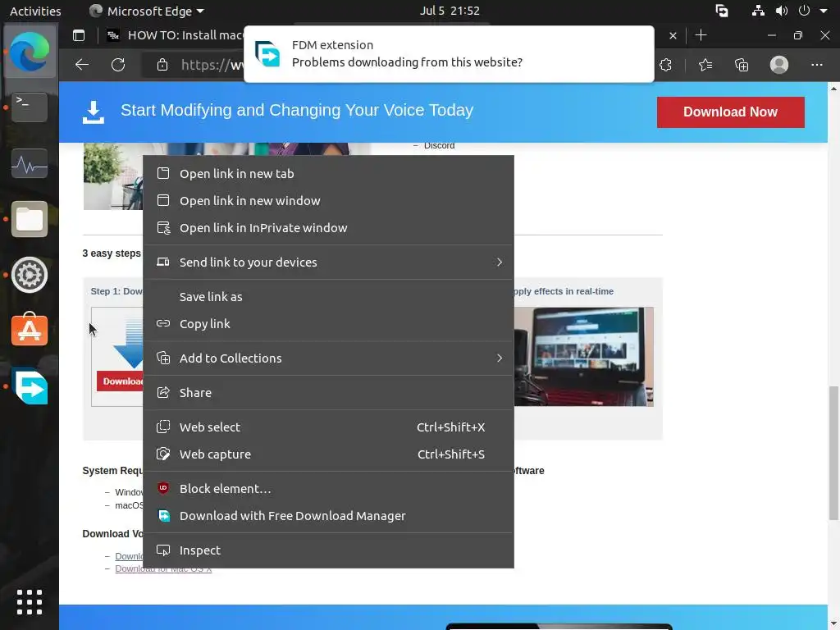Reload the page with the refresh icon
Image resolution: width=840 pixels, height=630 pixels.
118,65
